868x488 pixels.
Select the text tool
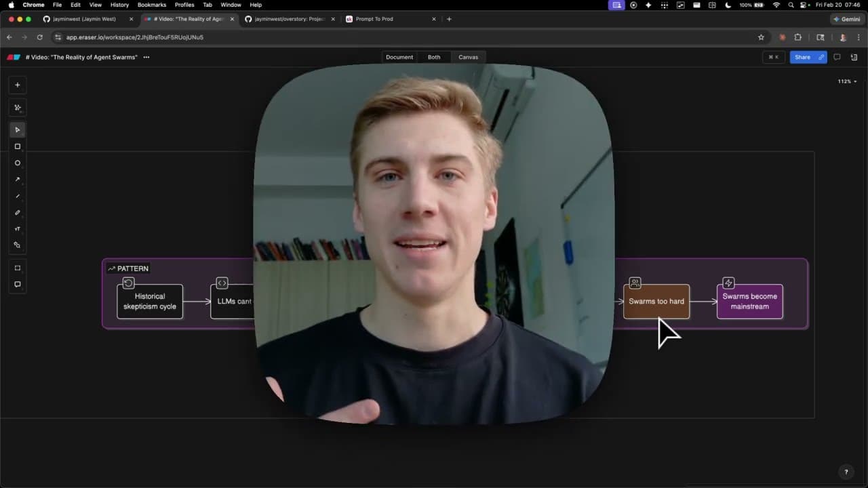18,229
